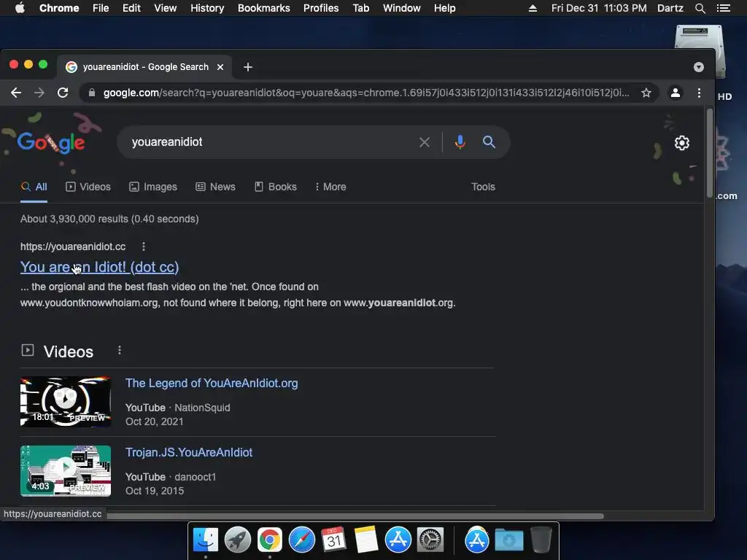Go to the Google logo homepage
Image resolution: width=747 pixels, height=560 pixels.
coord(52,142)
